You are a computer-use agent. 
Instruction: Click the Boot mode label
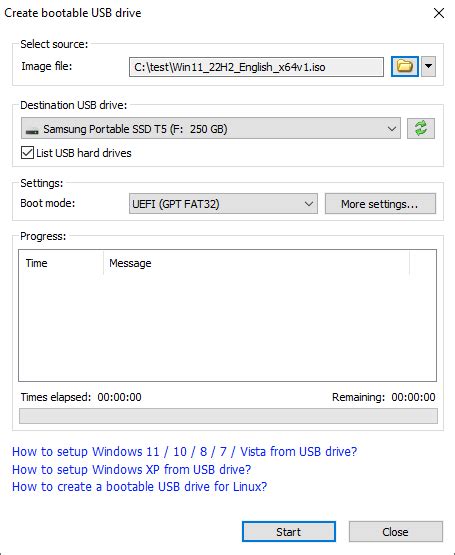(47, 203)
